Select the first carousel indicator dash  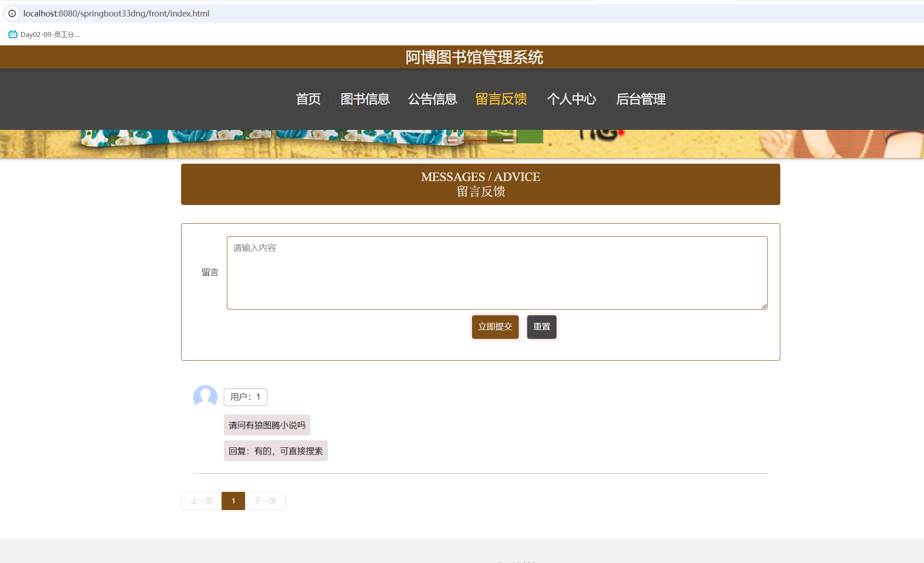pyautogui.click(x=453, y=141)
